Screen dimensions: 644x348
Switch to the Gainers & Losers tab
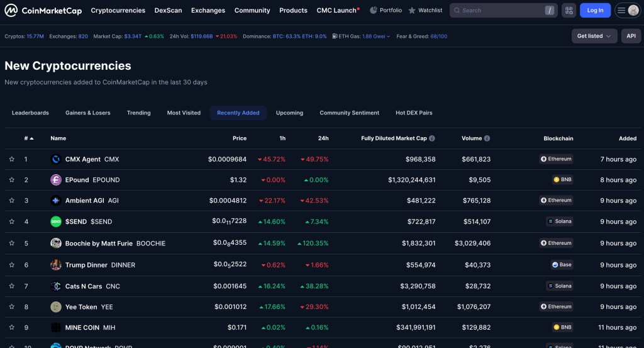pyautogui.click(x=87, y=113)
